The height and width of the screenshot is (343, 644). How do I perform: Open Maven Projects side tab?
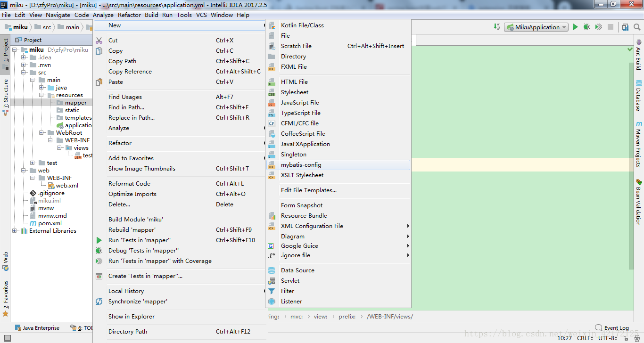click(x=639, y=145)
